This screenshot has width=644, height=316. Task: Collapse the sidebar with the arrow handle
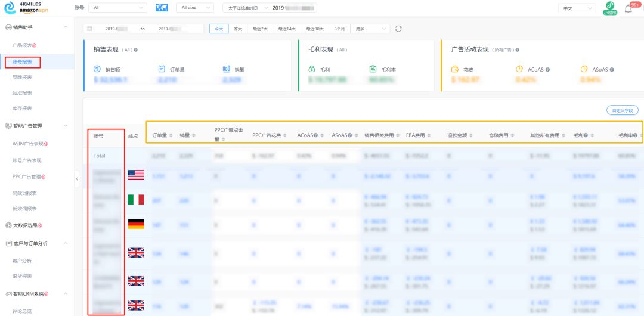[77, 179]
